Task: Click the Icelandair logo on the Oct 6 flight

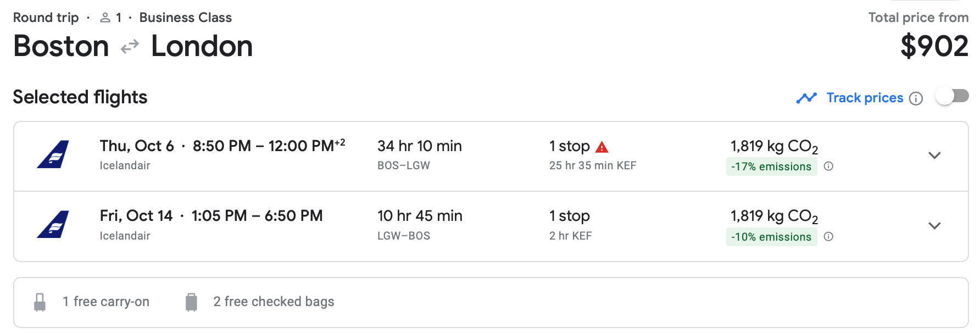Action: click(53, 154)
